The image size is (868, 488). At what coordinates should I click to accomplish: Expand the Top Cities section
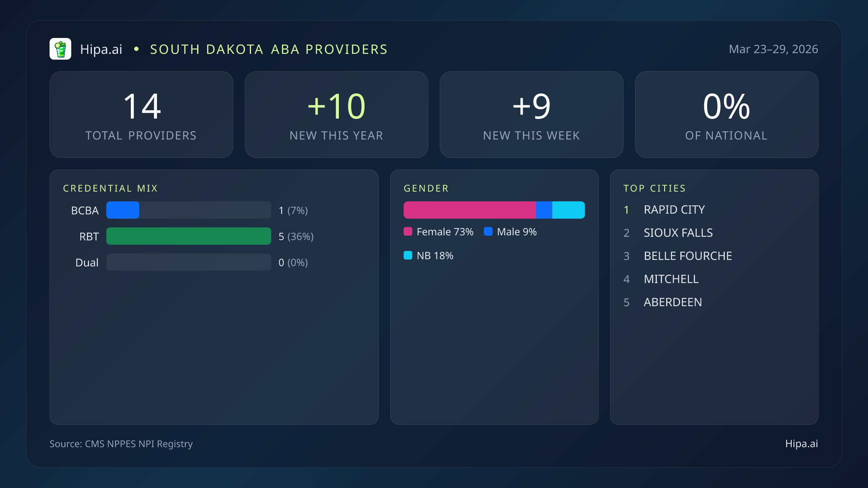click(655, 188)
